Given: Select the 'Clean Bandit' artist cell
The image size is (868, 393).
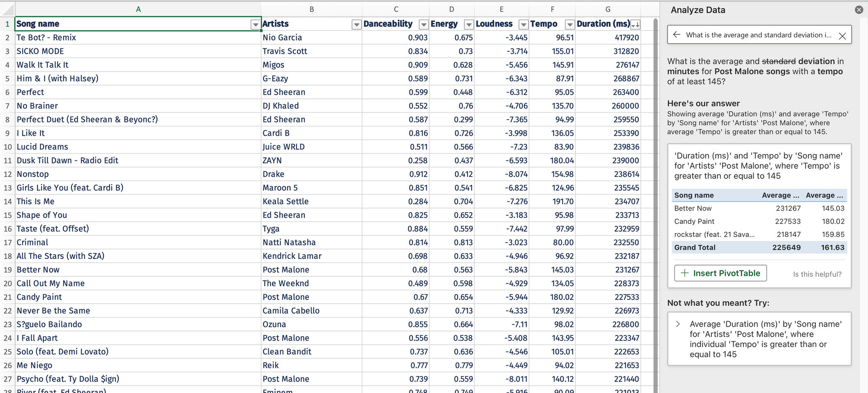Looking at the screenshot, I should (312, 352).
